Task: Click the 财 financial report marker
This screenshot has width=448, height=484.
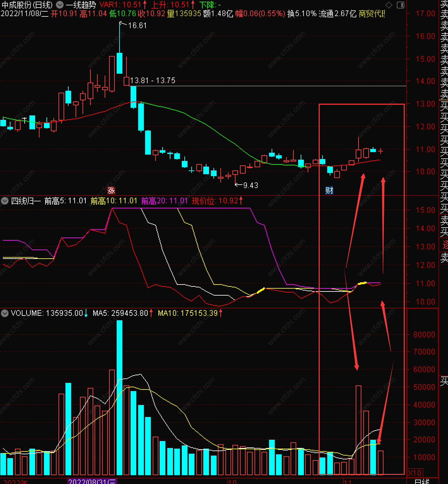Action: tap(329, 190)
